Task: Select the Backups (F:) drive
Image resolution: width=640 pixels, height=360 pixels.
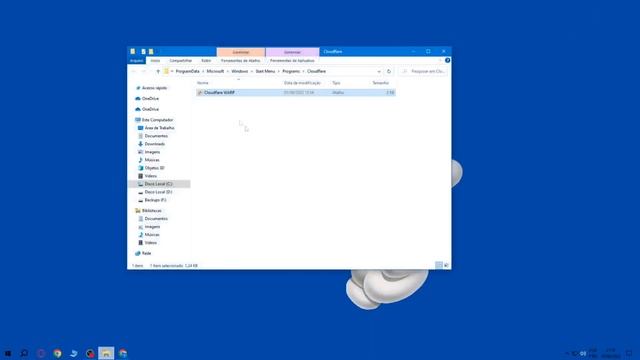Action: pyautogui.click(x=155, y=200)
